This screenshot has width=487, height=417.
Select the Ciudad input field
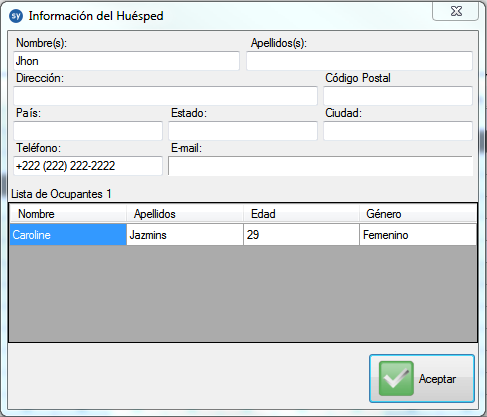(x=398, y=131)
